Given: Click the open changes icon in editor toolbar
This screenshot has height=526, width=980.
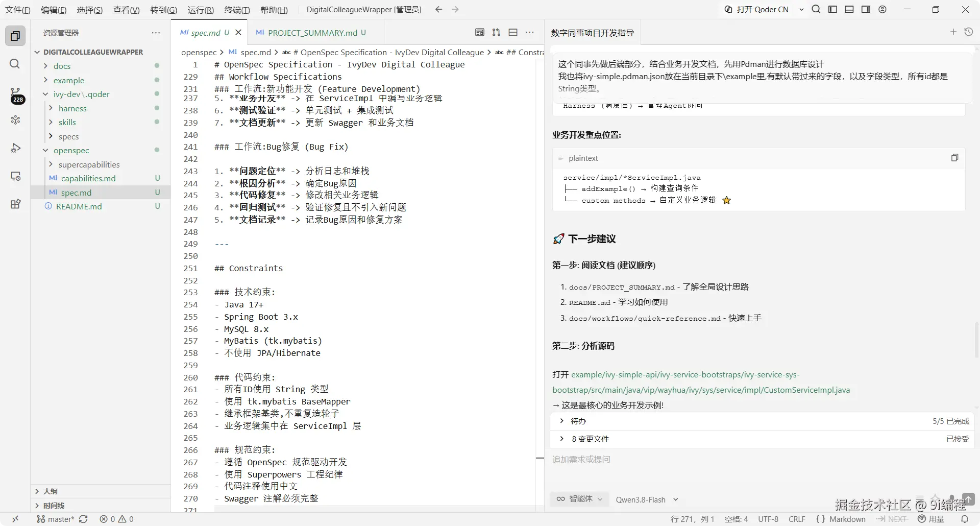Looking at the screenshot, I should 496,32.
